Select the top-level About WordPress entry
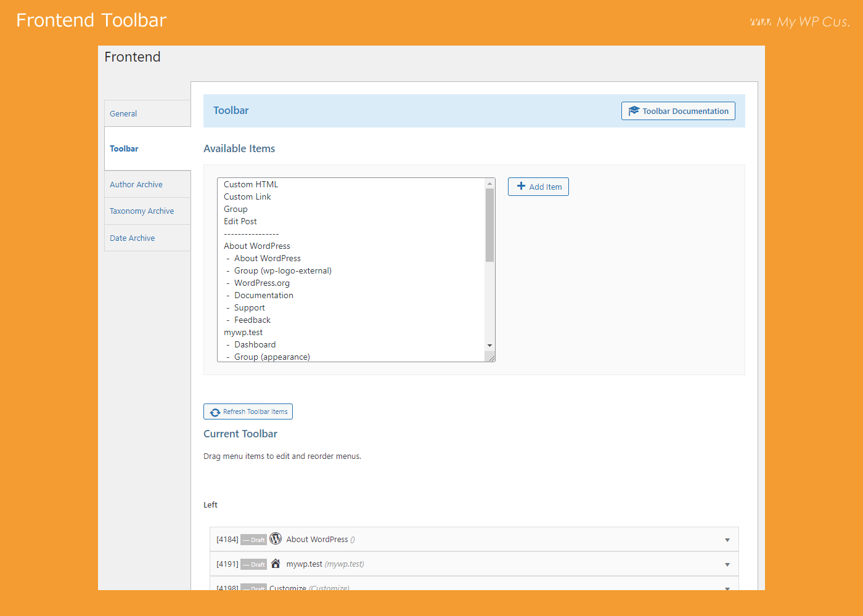This screenshot has width=863, height=616. (351, 246)
